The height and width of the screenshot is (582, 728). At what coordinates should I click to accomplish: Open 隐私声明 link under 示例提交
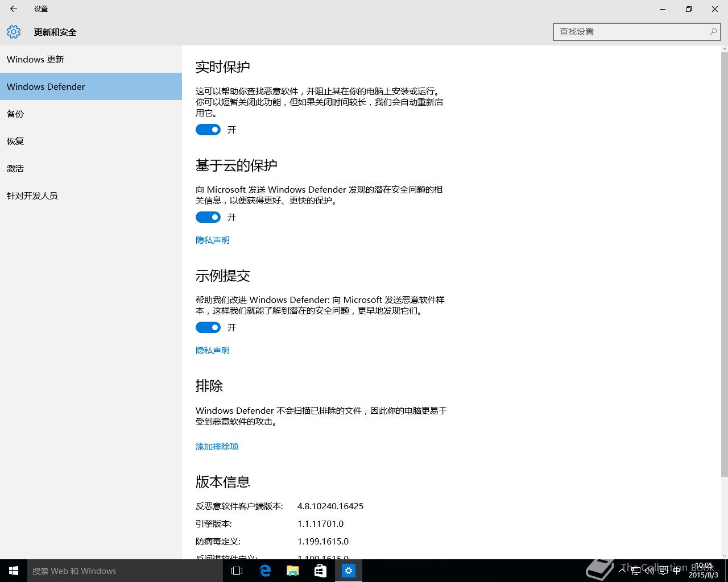[213, 350]
